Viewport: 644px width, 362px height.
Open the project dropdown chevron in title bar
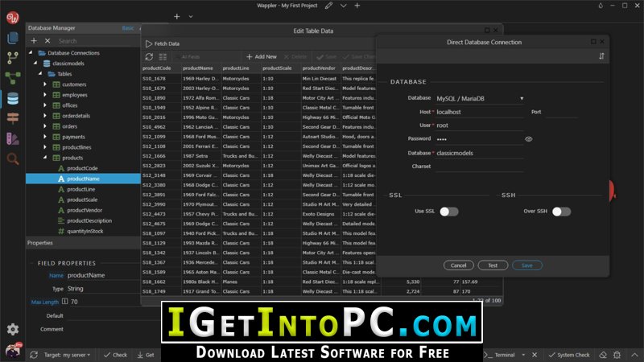344,6
